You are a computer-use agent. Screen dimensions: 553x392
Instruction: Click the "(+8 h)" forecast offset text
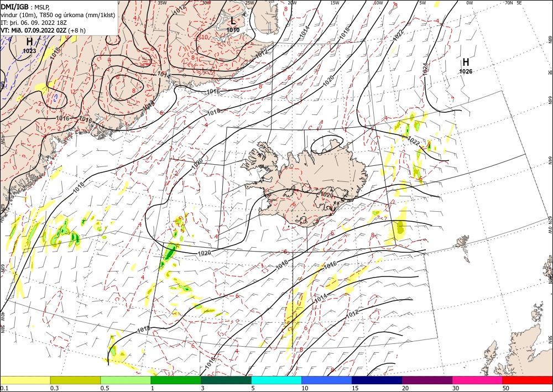pos(76,30)
